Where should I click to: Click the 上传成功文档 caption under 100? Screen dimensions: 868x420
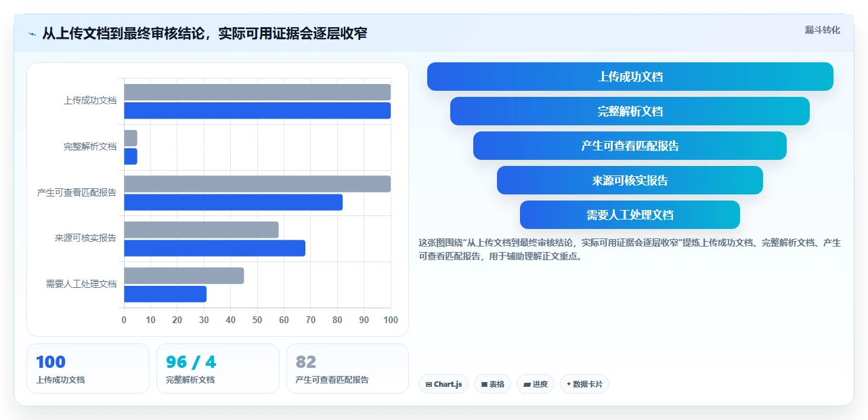click(60, 380)
